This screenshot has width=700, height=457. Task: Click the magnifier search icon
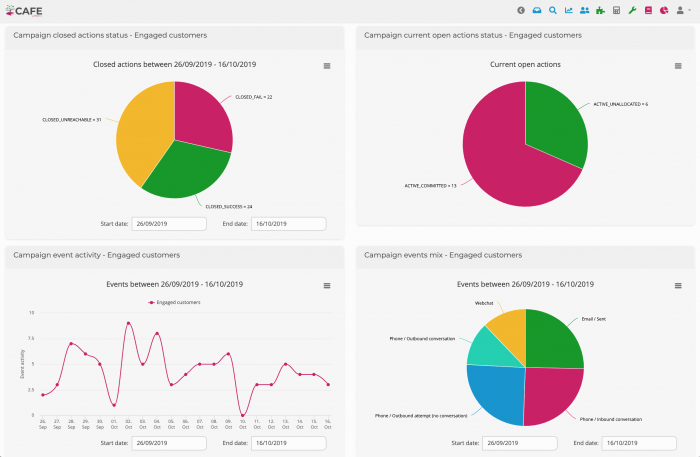click(x=553, y=10)
